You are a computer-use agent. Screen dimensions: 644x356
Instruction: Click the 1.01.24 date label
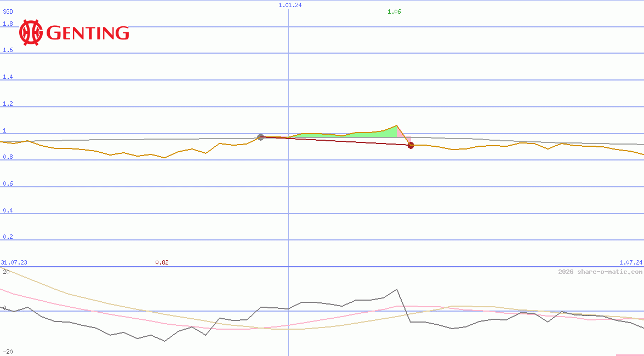(x=290, y=5)
